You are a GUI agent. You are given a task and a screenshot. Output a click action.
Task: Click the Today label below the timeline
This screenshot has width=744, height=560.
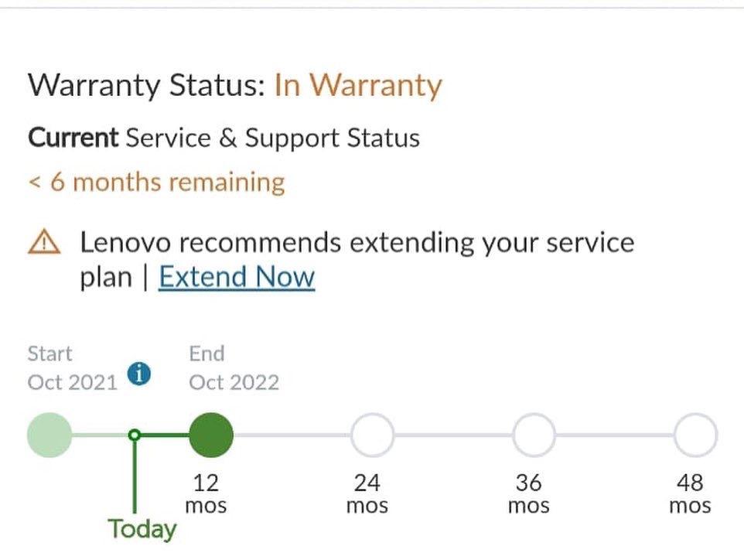coord(142,529)
